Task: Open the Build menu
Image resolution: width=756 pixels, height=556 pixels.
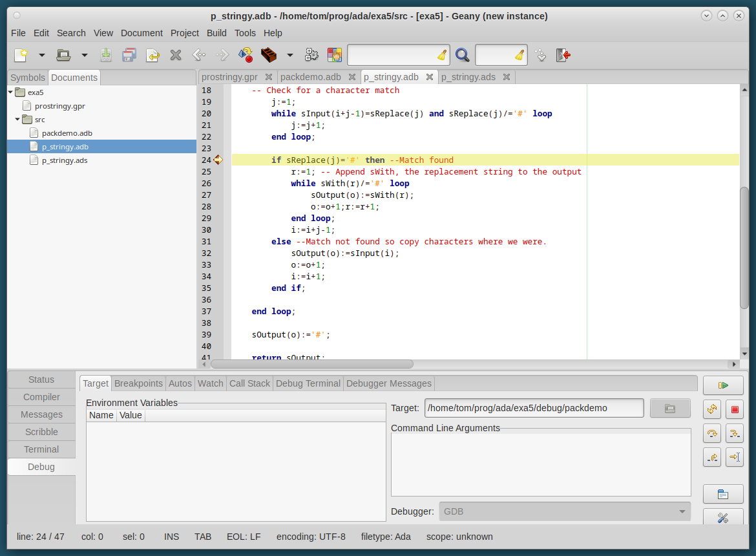Action: (216, 33)
